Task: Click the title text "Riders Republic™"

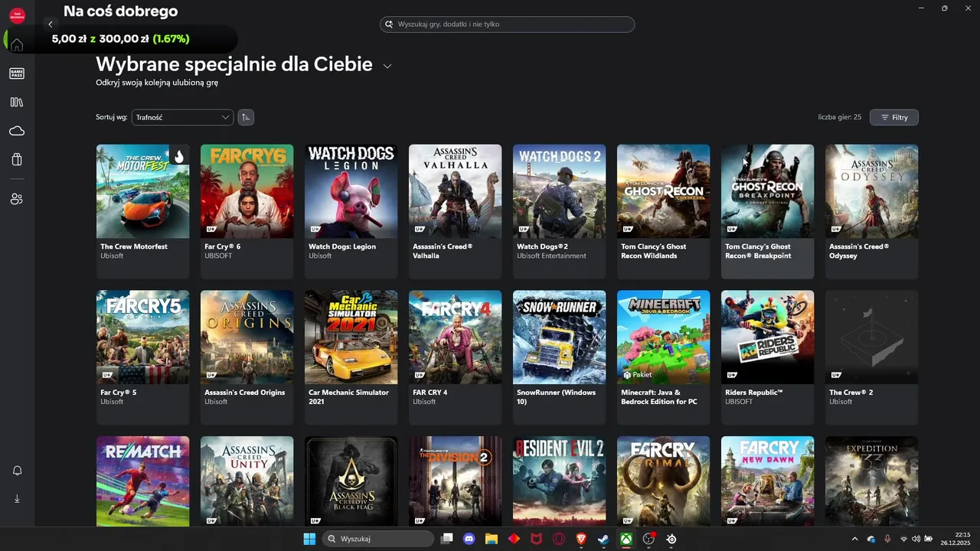Action: tap(753, 393)
